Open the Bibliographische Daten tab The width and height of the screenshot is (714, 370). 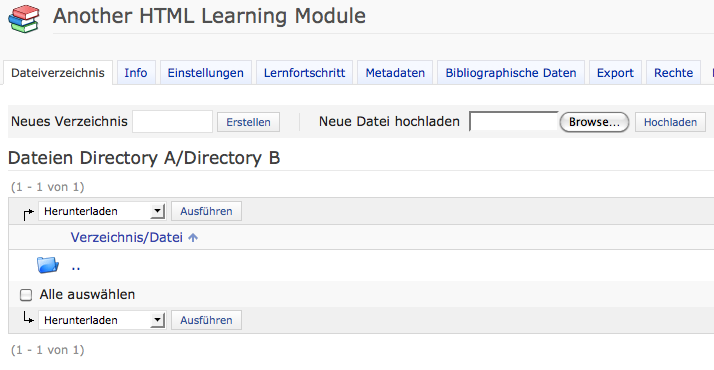click(511, 73)
